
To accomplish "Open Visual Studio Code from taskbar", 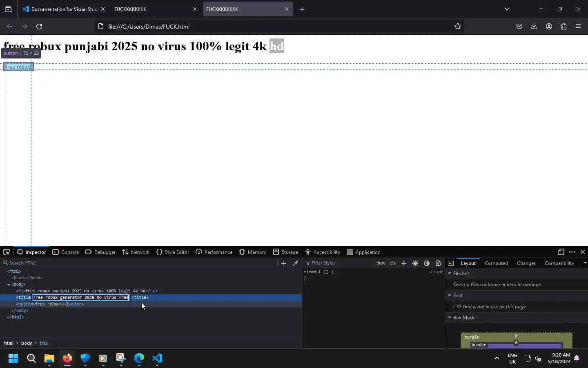I will 157,359.
